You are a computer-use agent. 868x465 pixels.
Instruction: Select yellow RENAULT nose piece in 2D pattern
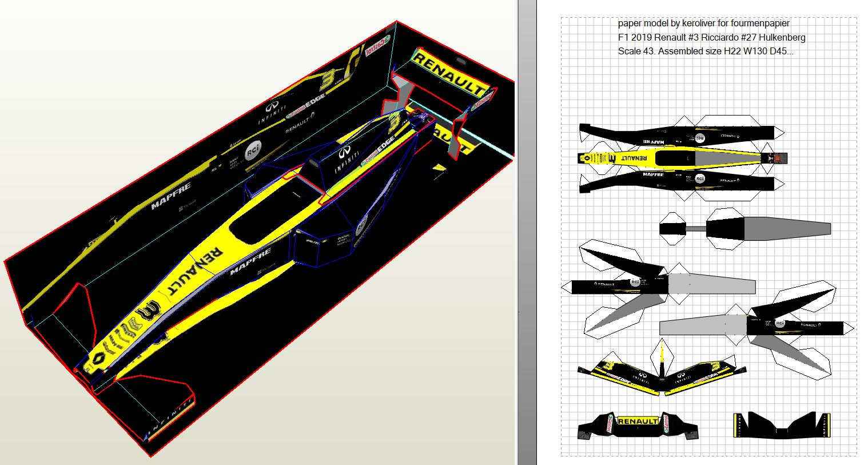[683, 157]
